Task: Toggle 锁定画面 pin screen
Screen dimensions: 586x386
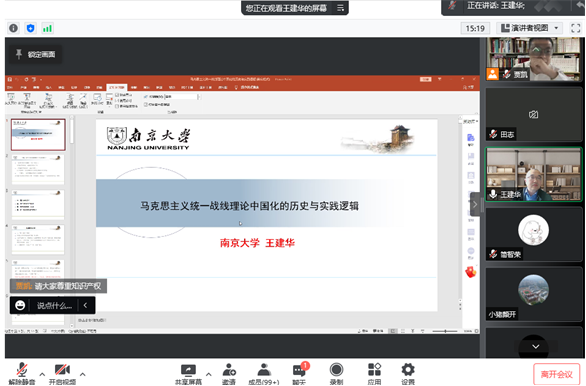Action: tap(36, 55)
